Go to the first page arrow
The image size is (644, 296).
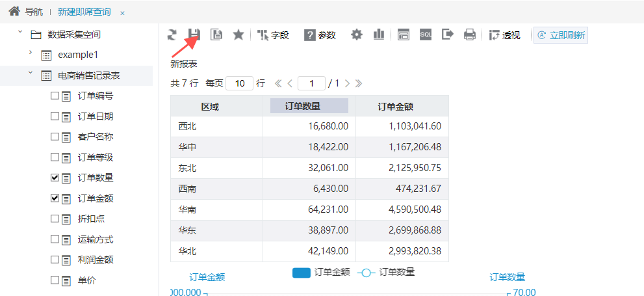[x=278, y=83]
